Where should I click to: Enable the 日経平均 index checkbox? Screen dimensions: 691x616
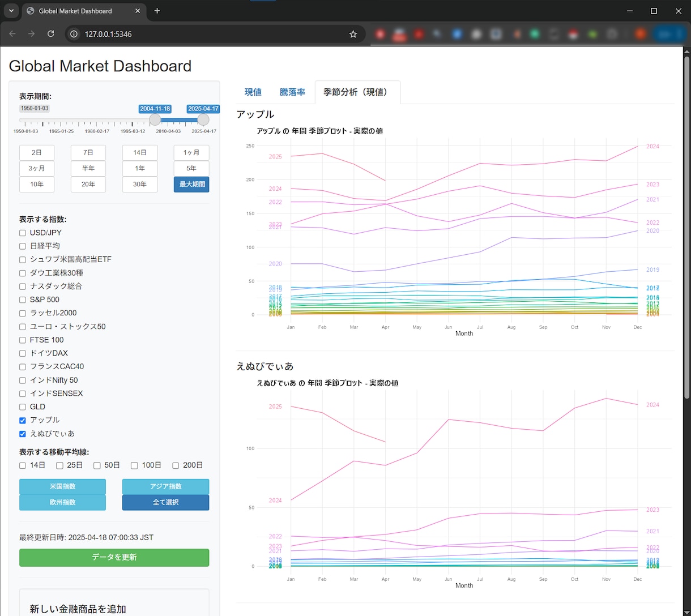click(23, 246)
